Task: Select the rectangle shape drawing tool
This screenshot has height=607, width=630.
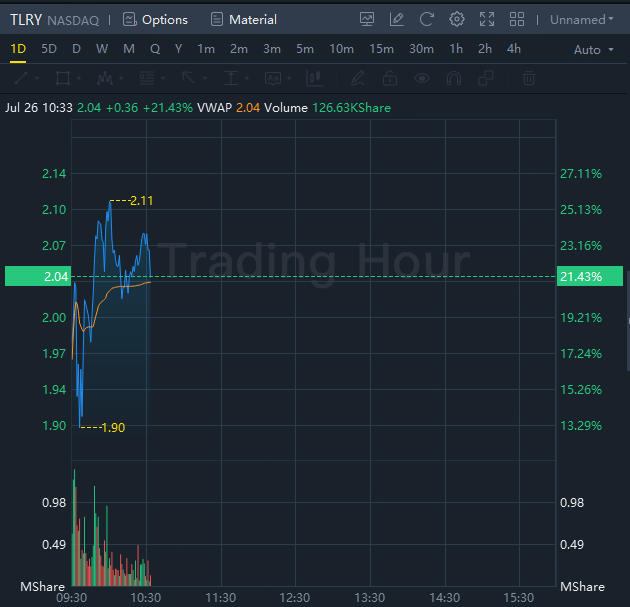Action: tap(63, 78)
